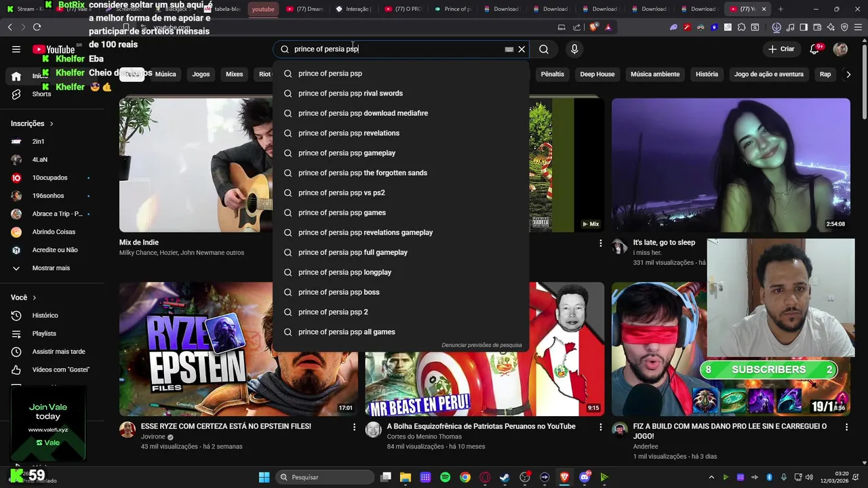This screenshot has width=868, height=488.
Task: Open YouTube notifications bell
Action: pyautogui.click(x=815, y=49)
